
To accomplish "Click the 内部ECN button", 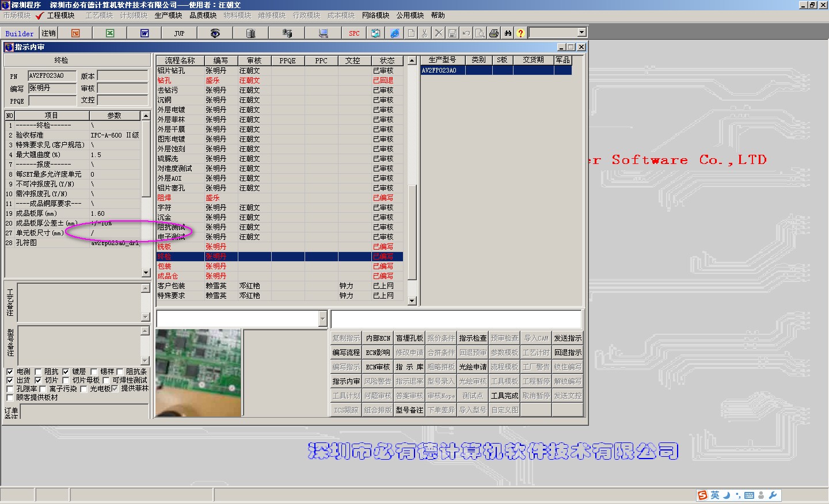I will click(x=378, y=338).
